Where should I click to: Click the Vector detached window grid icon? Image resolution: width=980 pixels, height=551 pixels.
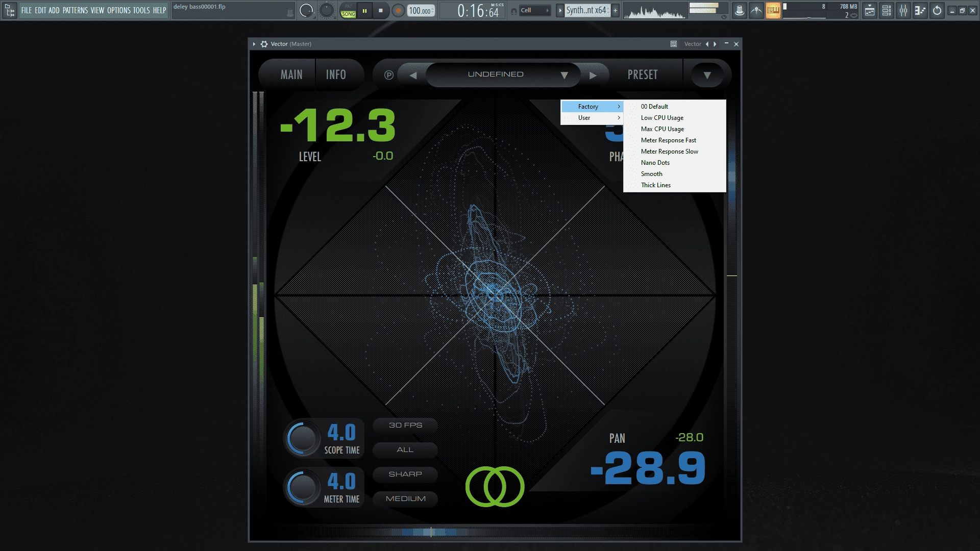click(674, 44)
